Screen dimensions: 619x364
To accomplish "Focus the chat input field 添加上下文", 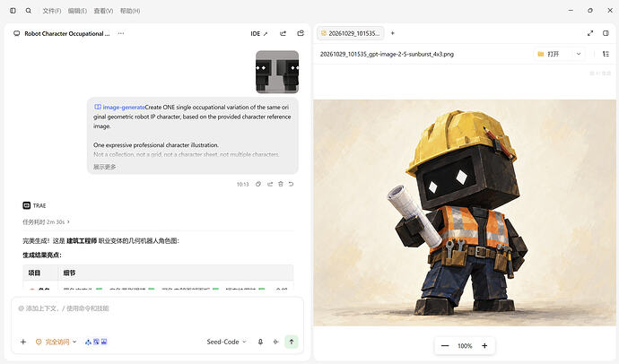I will pyautogui.click(x=157, y=308).
